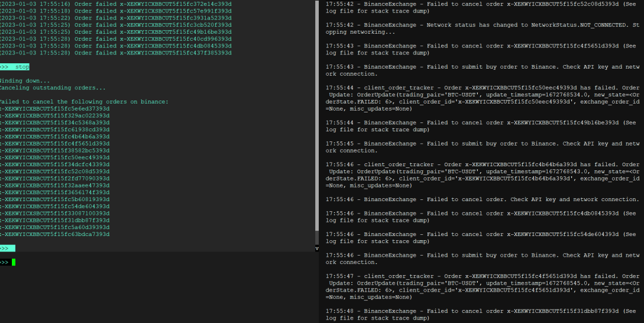Select 17:55:46 log 'Failed to cancel order' ending fc54de604393d

(481, 238)
